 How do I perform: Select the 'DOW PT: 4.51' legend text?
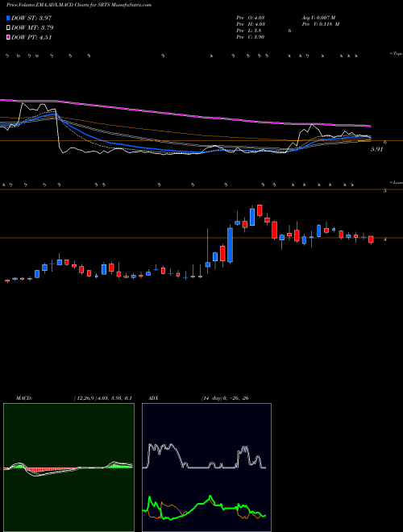(x=31, y=37)
